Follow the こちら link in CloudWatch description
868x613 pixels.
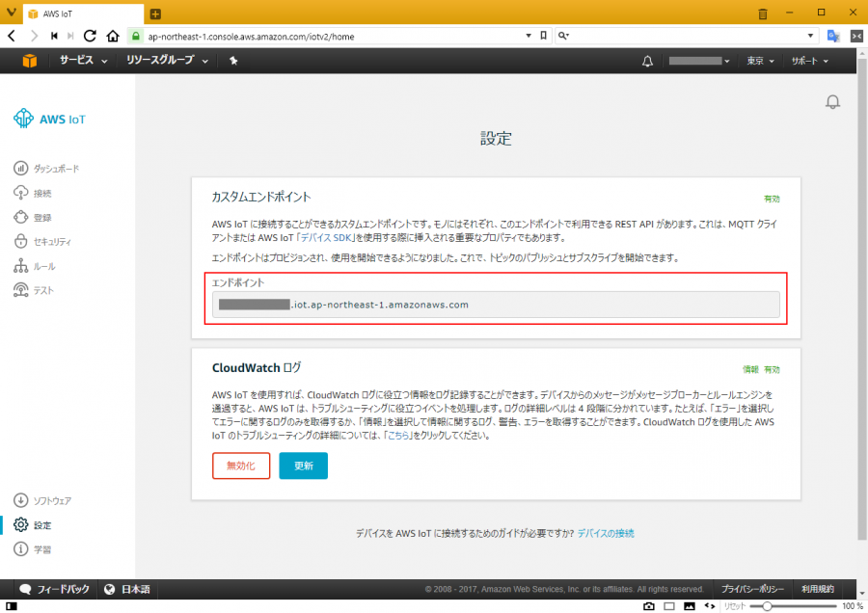pos(398,436)
